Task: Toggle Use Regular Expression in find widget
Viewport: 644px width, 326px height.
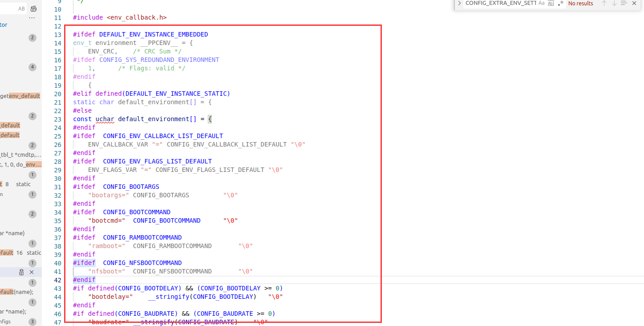Action: (561, 3)
